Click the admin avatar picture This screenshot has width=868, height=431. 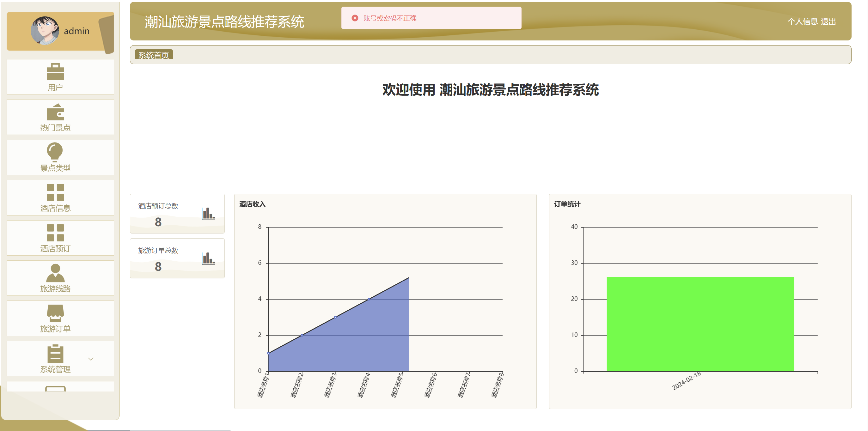(45, 31)
